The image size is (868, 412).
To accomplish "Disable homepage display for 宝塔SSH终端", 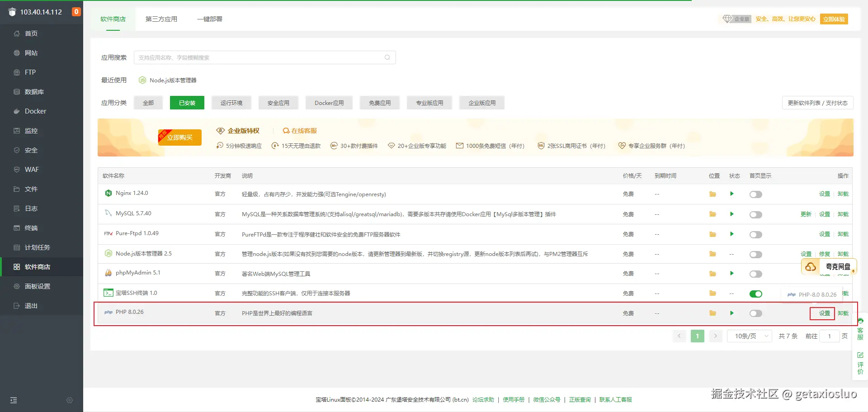I will [x=755, y=294].
